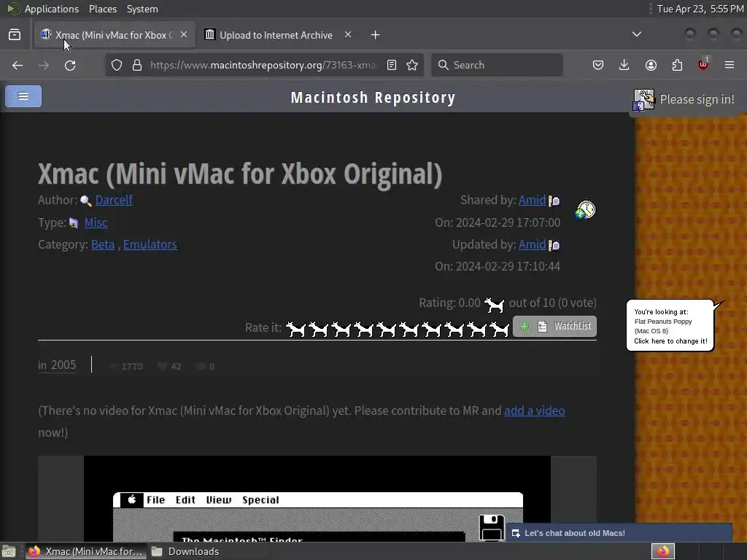747x560 pixels.
Task: Open the Extensions puzzle icon
Action: pyautogui.click(x=677, y=65)
